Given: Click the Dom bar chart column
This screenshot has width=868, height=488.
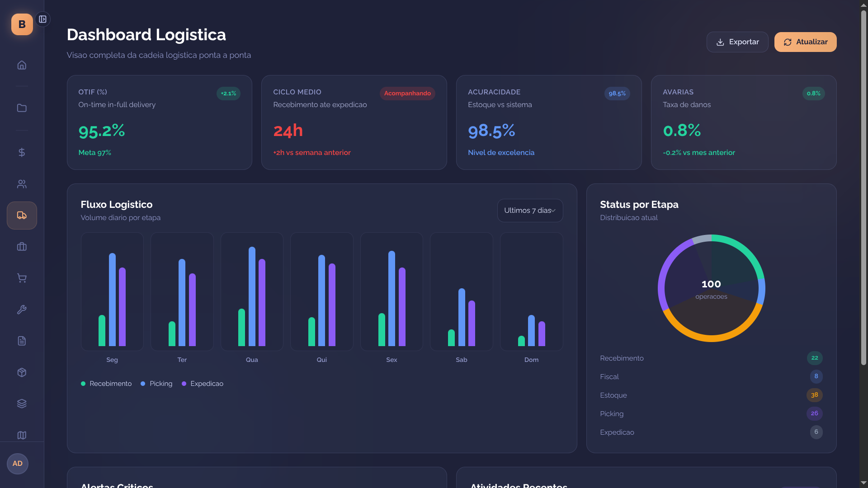Looking at the screenshot, I should point(532,292).
